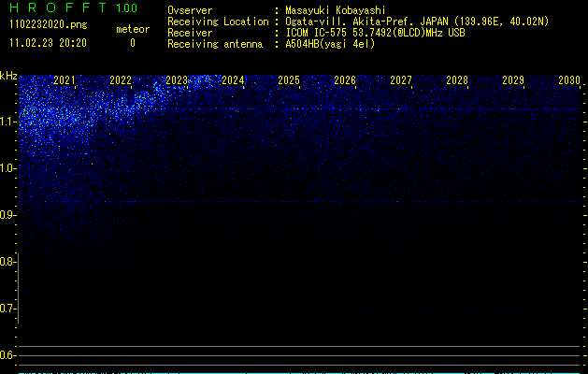The image size is (588, 374).
Task: Click the Ovserver label
Action: pyautogui.click(x=190, y=10)
